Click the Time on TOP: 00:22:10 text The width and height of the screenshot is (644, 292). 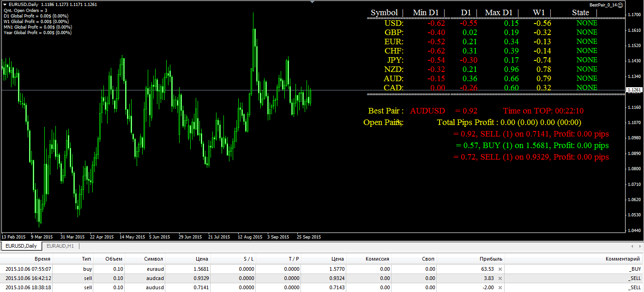pos(543,111)
